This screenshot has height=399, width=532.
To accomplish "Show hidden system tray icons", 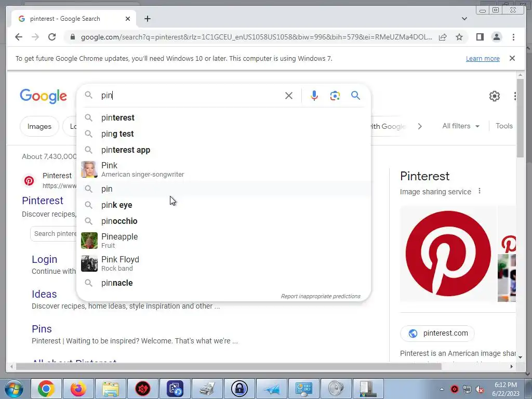I will tap(442, 389).
